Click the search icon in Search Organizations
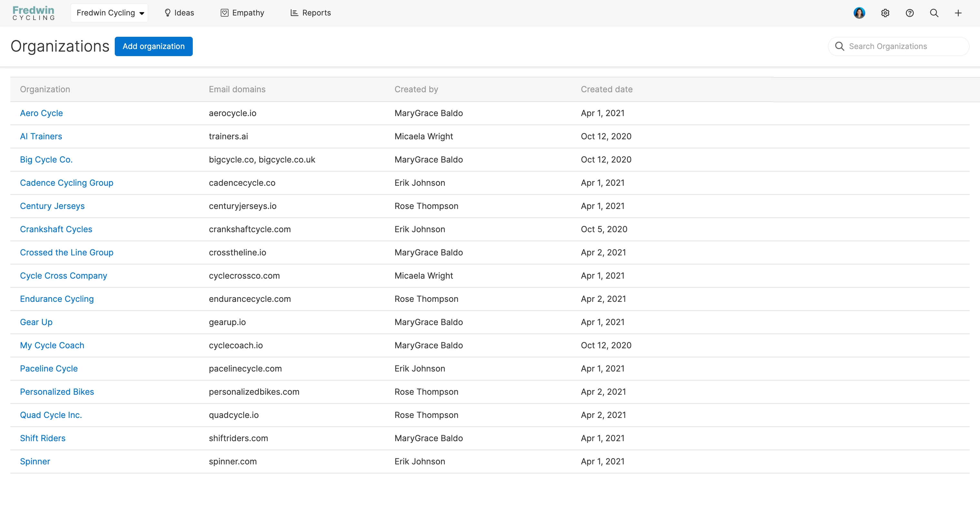The width and height of the screenshot is (980, 516). [839, 46]
